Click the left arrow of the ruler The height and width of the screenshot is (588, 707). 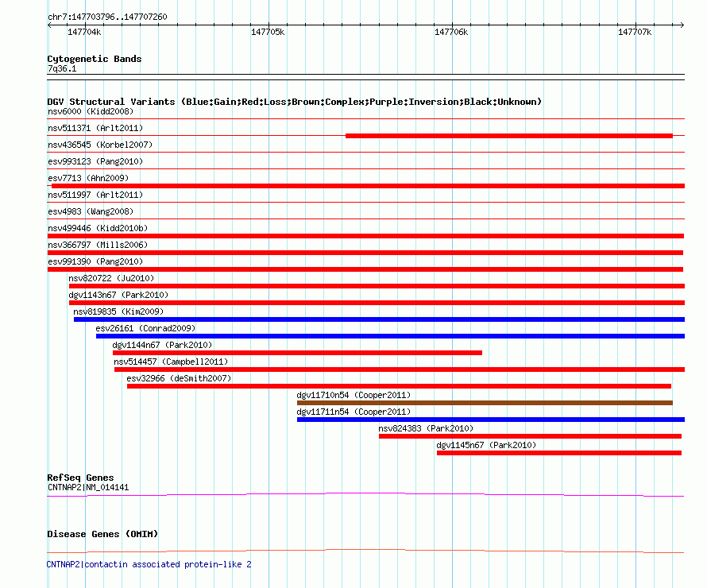tap(49, 25)
